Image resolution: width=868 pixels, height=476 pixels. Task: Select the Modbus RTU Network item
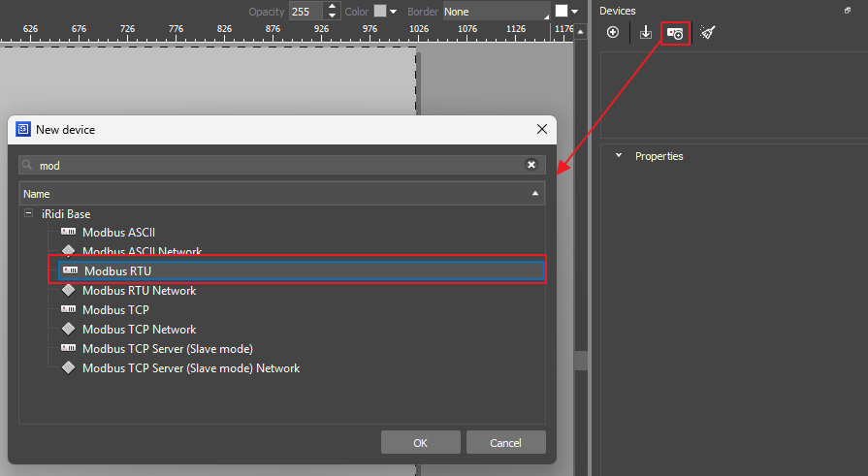[139, 291]
